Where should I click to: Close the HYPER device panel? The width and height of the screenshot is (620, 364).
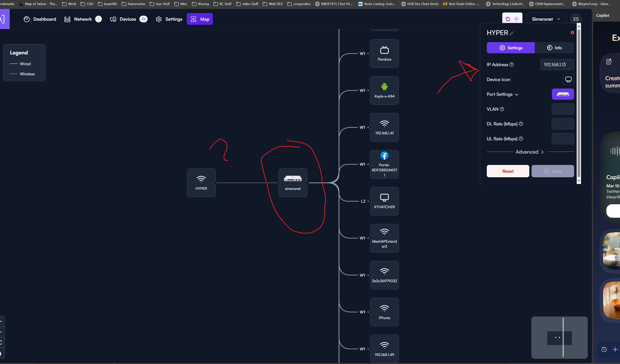coord(572,33)
